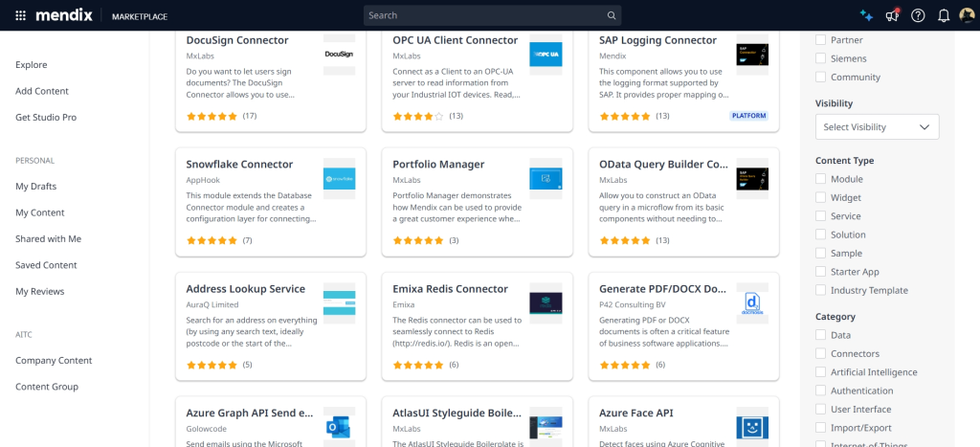
Task: Open the user profile avatar
Action: [x=967, y=15]
